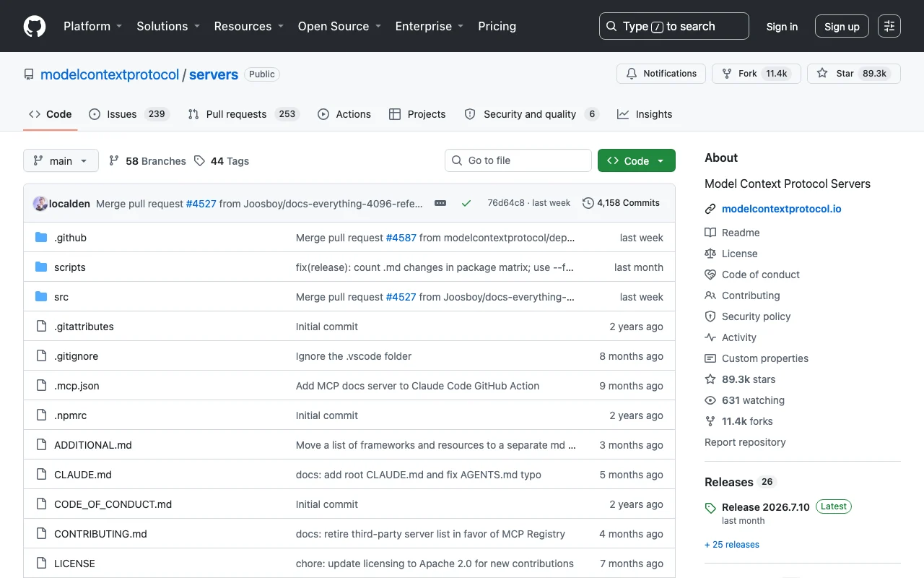
Task: Click the License scale icon
Action: pyautogui.click(x=710, y=254)
